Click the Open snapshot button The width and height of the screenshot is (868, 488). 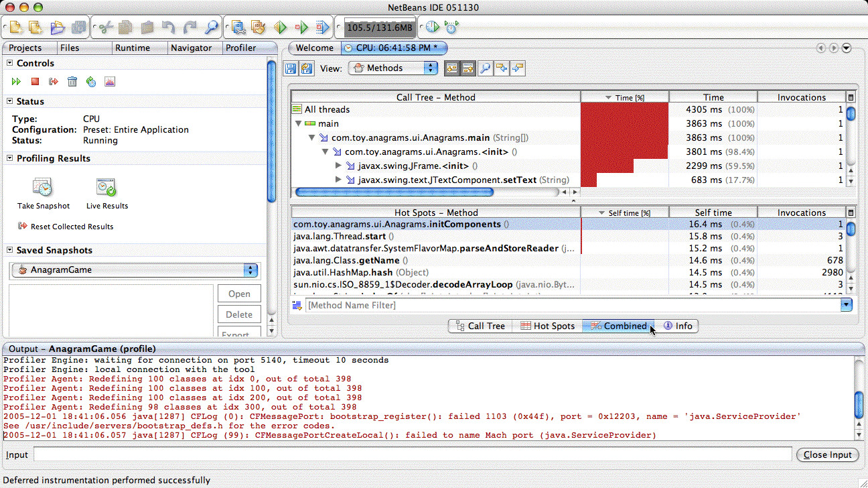pyautogui.click(x=239, y=294)
